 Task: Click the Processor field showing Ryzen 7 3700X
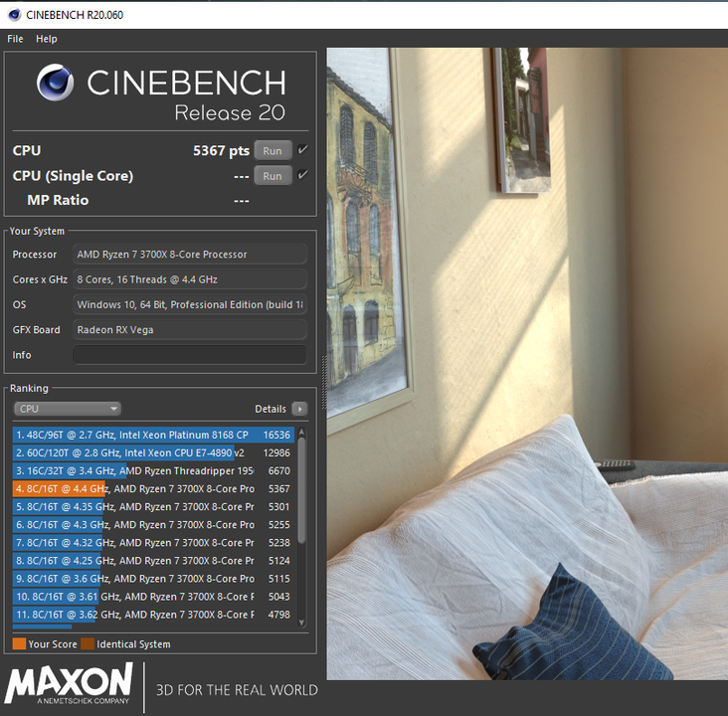pyautogui.click(x=189, y=255)
